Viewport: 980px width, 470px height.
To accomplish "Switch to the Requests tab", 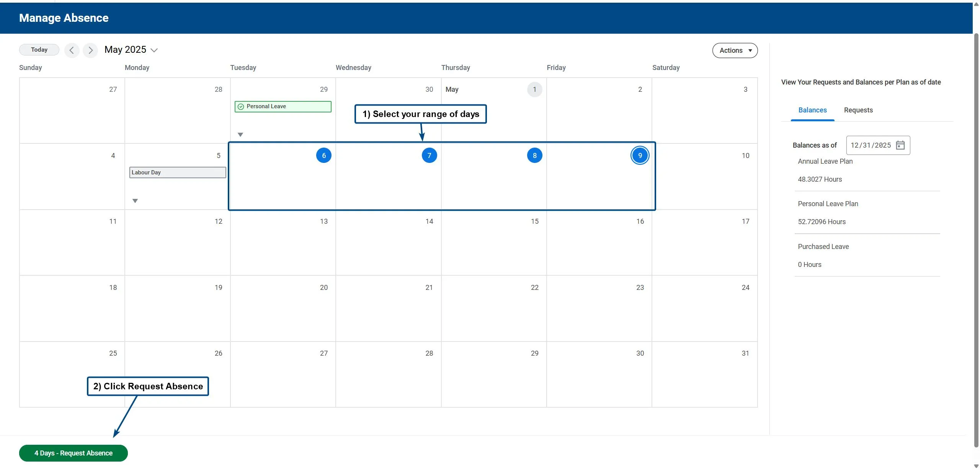I will coord(858,110).
